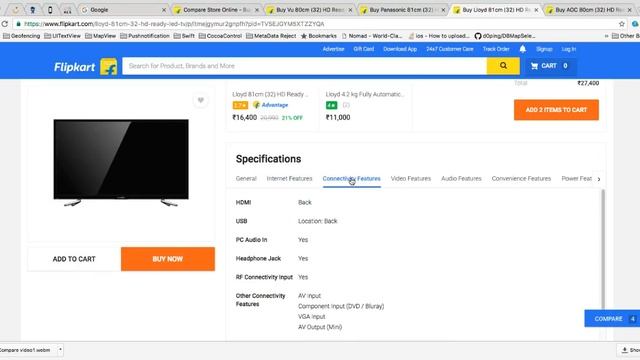Click the Lloyd TV product image

[121, 162]
